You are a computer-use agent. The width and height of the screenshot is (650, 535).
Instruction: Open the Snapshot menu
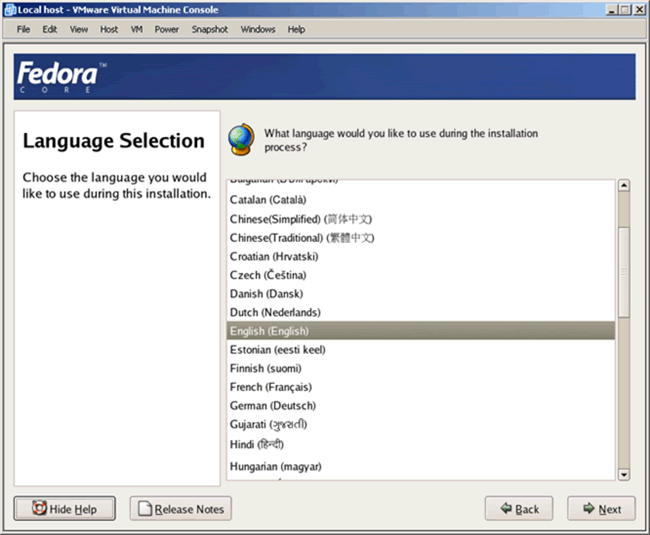pos(210,29)
